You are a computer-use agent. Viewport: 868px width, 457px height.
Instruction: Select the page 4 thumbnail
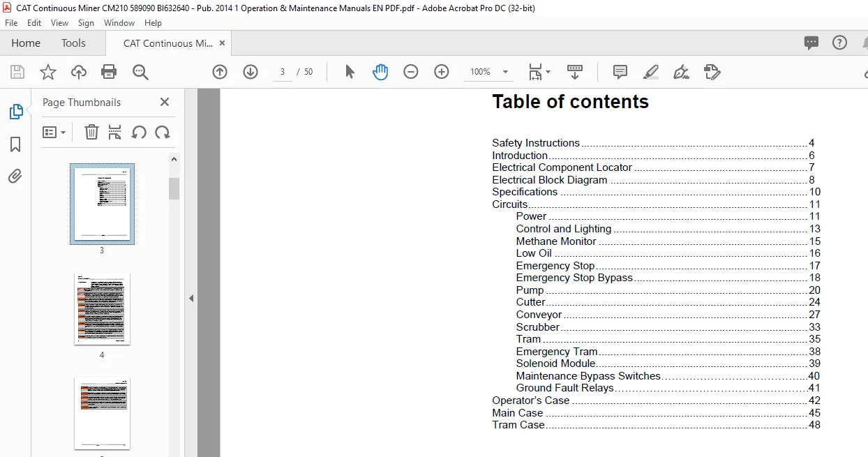102,308
